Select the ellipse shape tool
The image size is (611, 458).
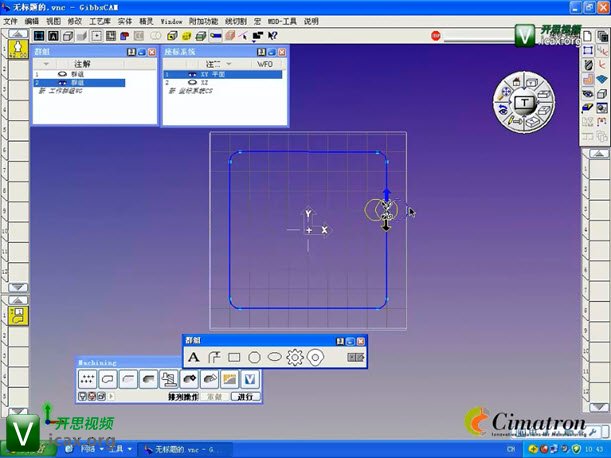click(274, 357)
